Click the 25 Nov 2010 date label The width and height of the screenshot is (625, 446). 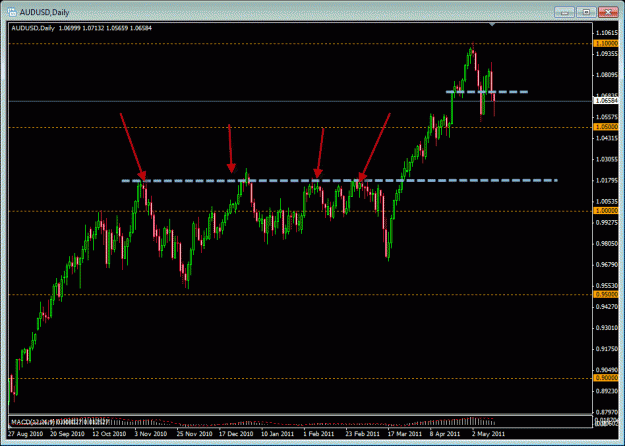pyautogui.click(x=195, y=434)
